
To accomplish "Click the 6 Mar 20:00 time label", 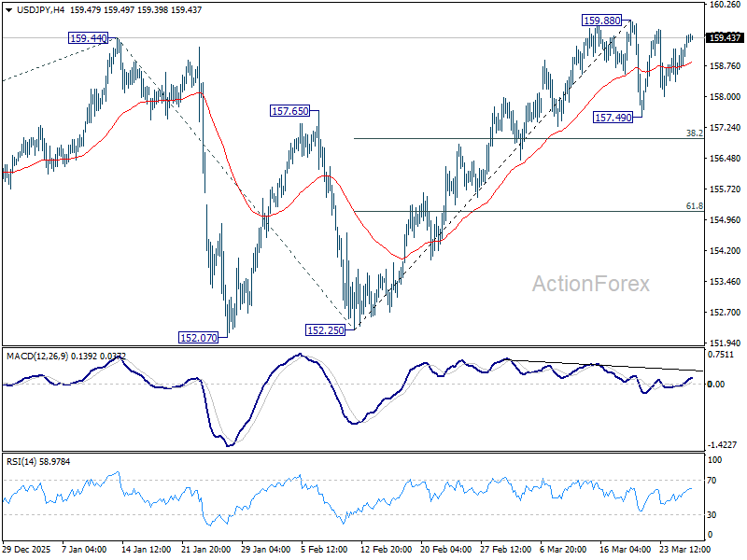I will pyautogui.click(x=563, y=549).
